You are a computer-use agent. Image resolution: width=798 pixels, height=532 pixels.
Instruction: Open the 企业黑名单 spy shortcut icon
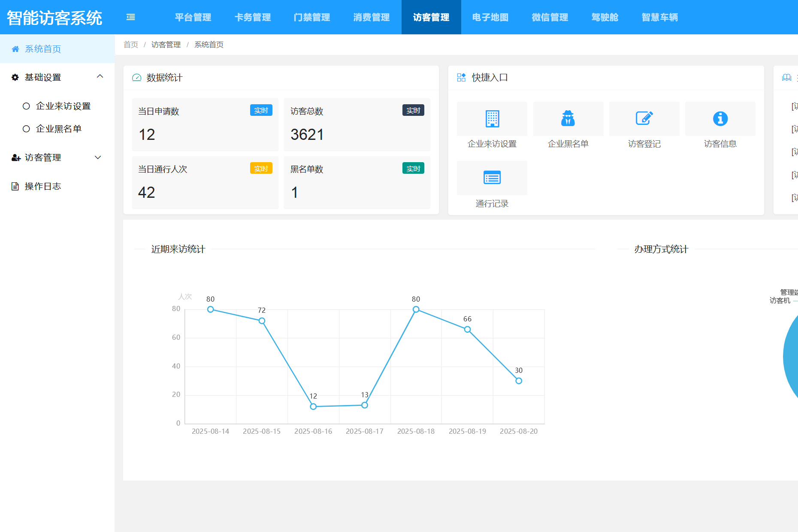click(x=568, y=119)
